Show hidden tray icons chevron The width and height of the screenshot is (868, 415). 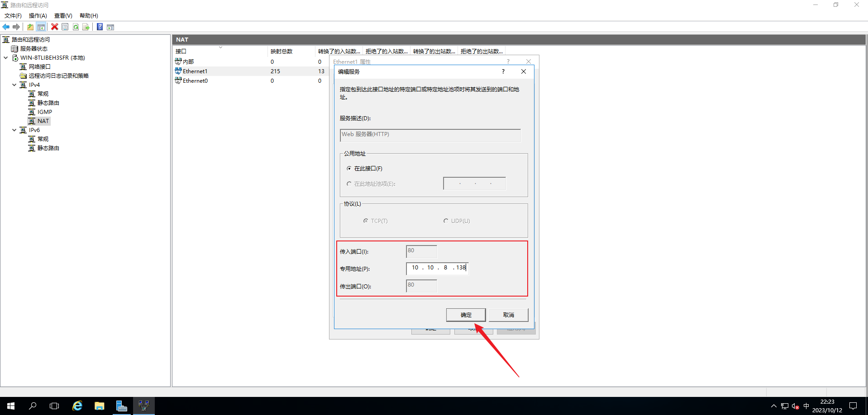click(773, 406)
